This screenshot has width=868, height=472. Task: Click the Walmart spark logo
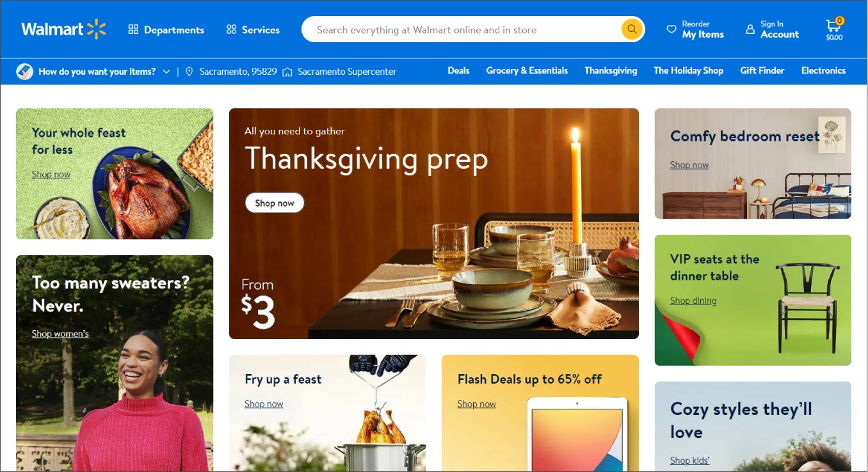point(96,29)
